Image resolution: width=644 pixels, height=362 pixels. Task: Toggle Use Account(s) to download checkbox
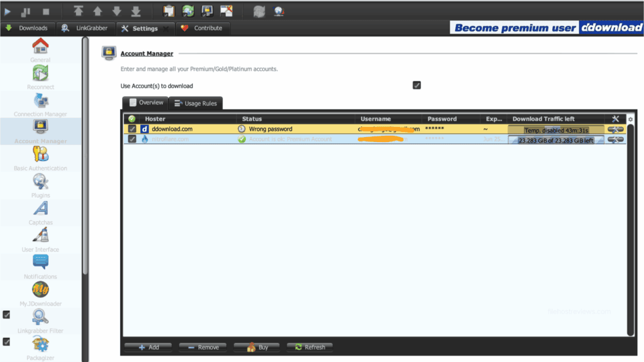(x=416, y=85)
